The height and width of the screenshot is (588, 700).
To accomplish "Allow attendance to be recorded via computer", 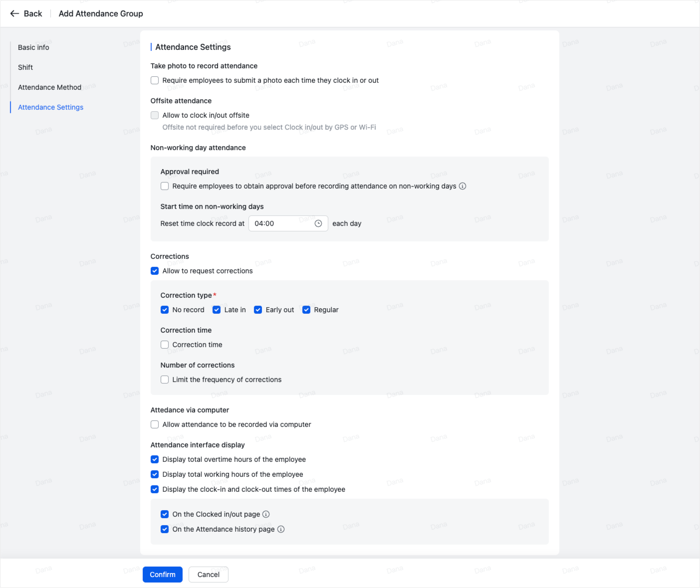I will pos(155,424).
